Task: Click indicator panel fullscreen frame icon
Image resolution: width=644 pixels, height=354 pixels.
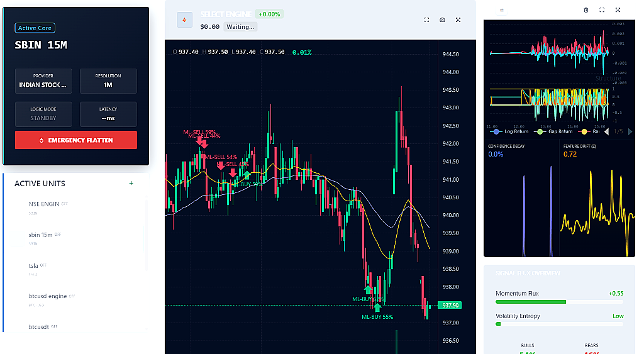Action: [602, 10]
